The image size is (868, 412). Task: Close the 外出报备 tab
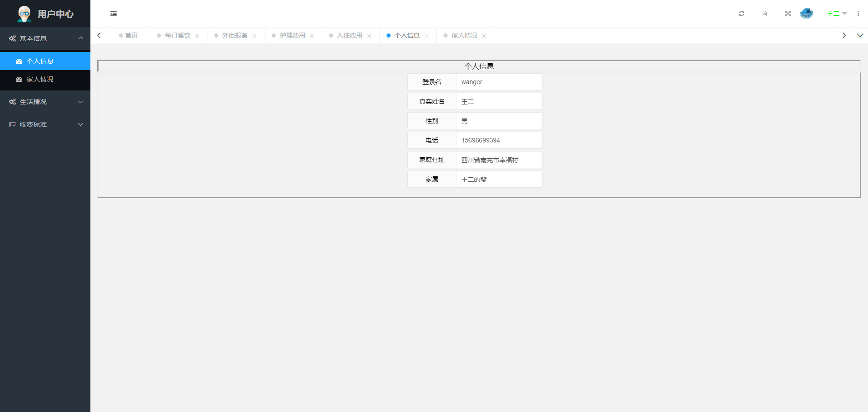coord(255,36)
